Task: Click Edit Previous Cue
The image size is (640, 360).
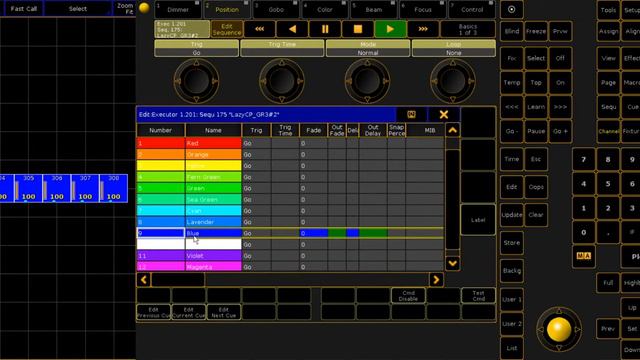Action: (153, 313)
